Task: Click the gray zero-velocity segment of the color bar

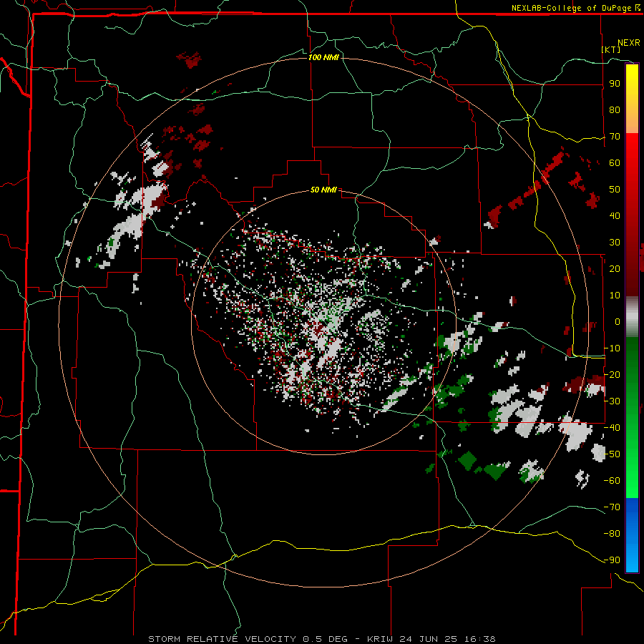Action: click(x=632, y=317)
